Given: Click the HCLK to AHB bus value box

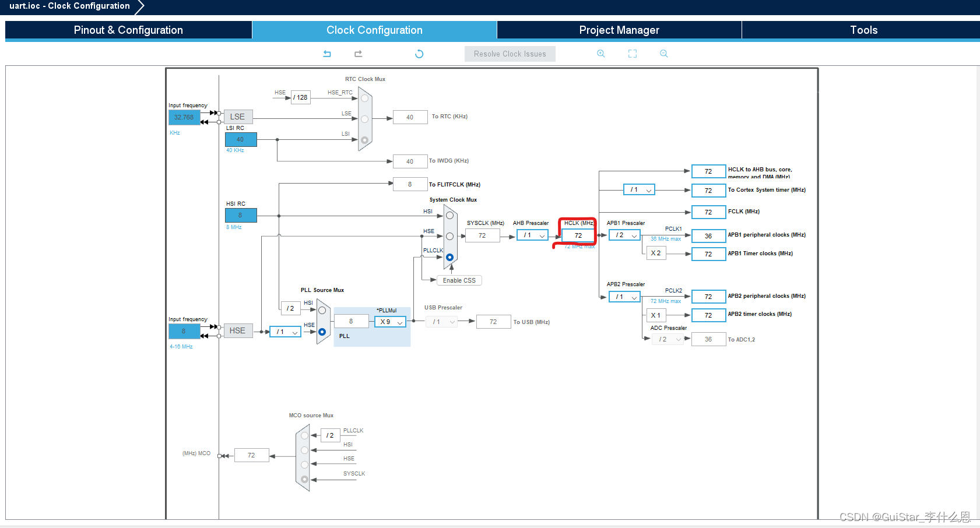Looking at the screenshot, I should pos(708,171).
